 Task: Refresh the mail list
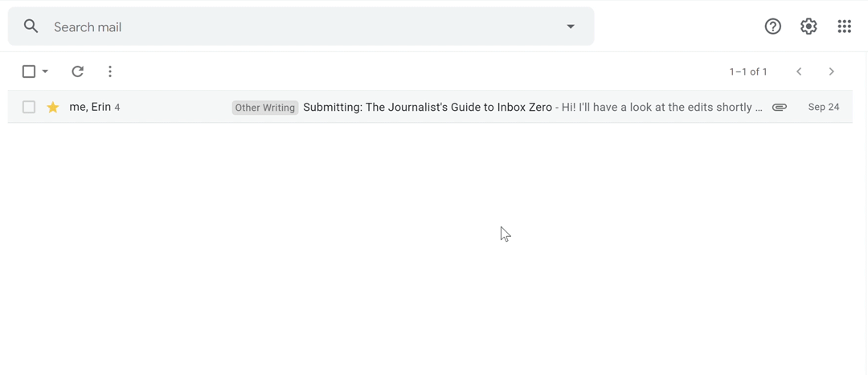tap(77, 71)
